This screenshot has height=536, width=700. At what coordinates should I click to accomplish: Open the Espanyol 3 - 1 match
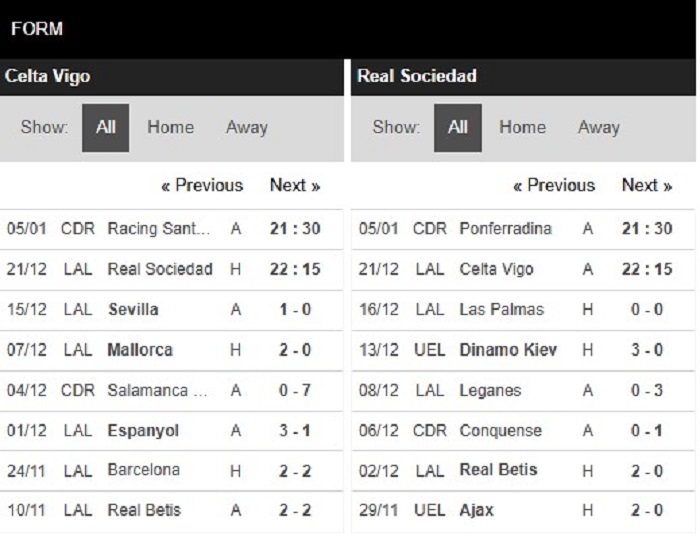171,431
